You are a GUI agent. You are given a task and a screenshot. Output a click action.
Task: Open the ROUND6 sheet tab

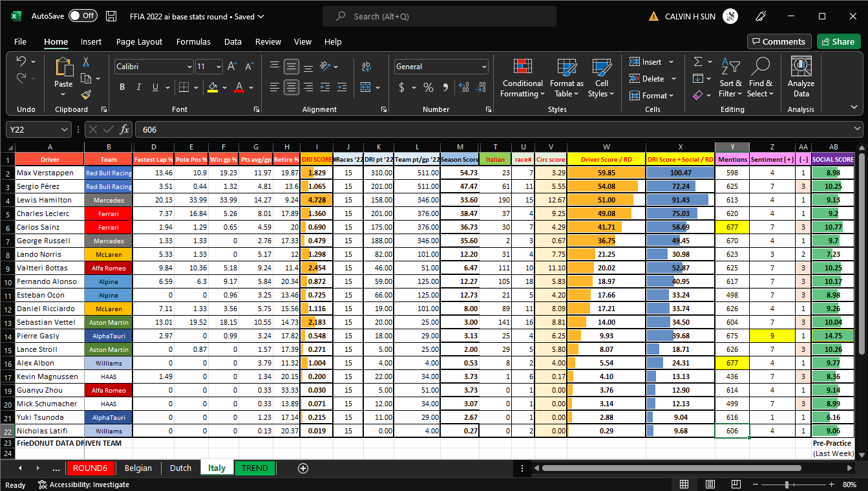(90, 468)
